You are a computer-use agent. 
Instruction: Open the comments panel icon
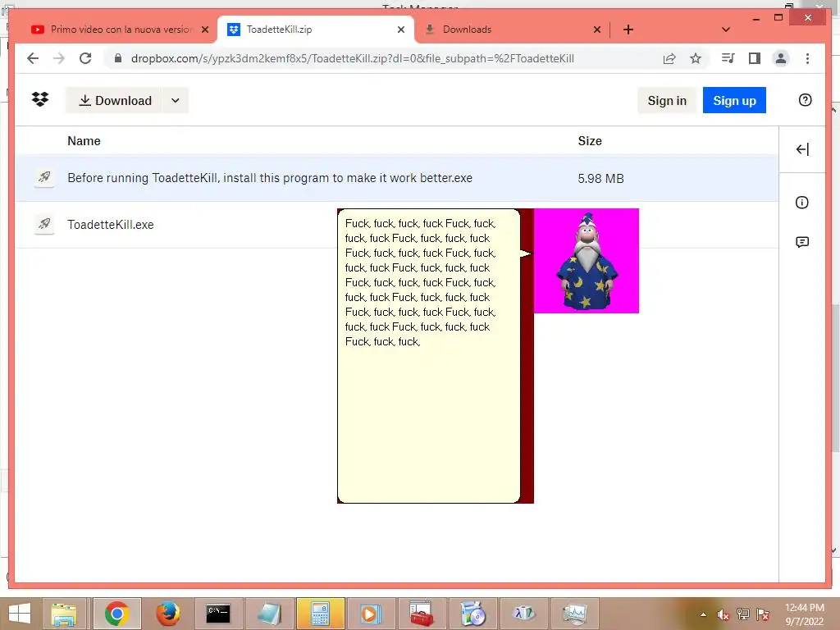(x=802, y=242)
